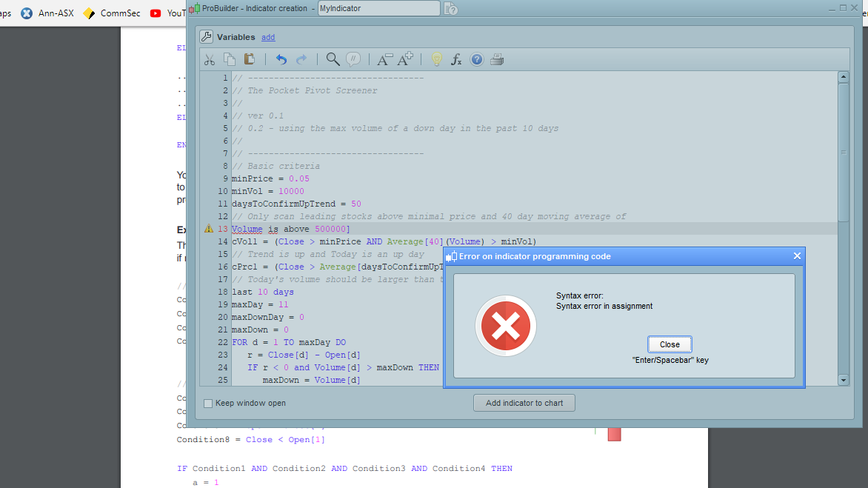Paste from clipboard in the editor toolbar
The height and width of the screenshot is (488, 868).
(x=249, y=59)
